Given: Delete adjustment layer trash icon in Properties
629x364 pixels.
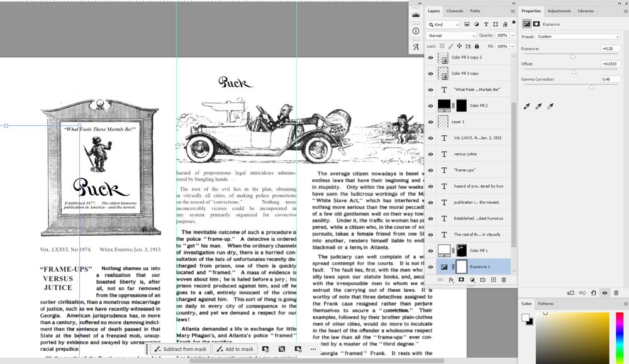Looking at the screenshot, I should (x=616, y=293).
